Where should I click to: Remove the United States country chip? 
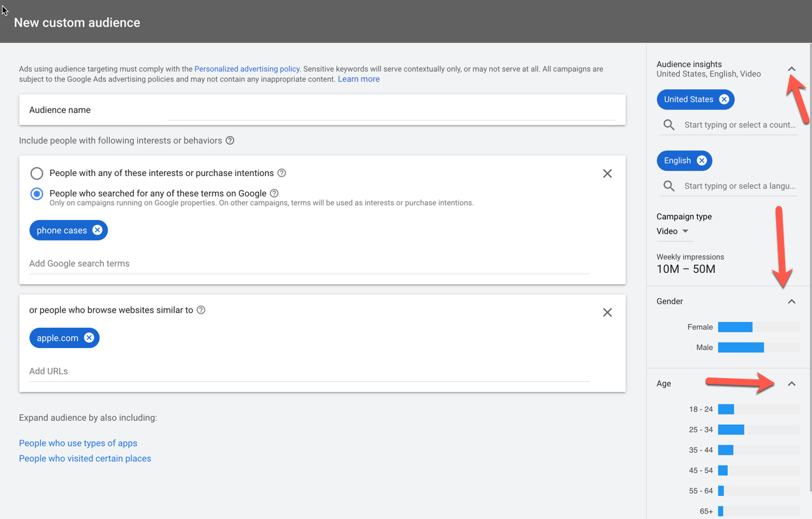coord(724,99)
